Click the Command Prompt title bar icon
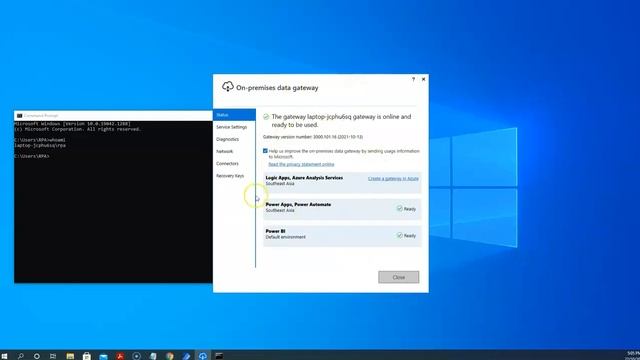This screenshot has height=360, width=640. tap(19, 116)
